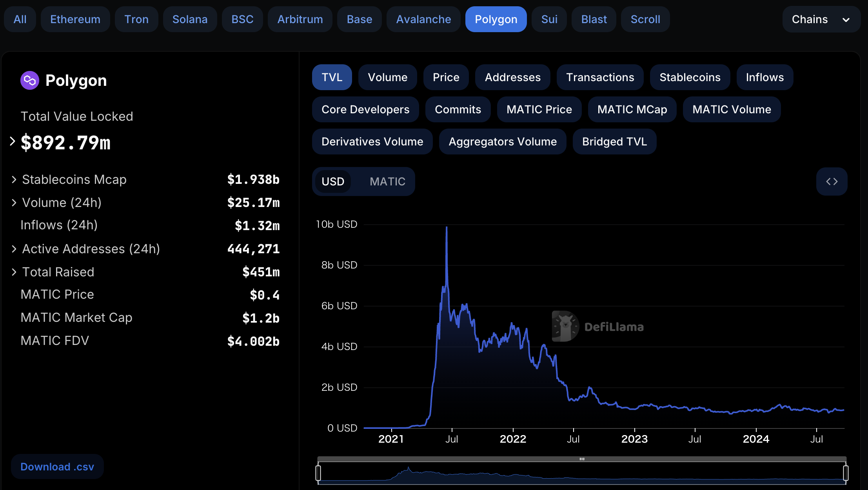Image resolution: width=868 pixels, height=490 pixels.
Task: Switch to the Blast chain
Action: coord(594,19)
